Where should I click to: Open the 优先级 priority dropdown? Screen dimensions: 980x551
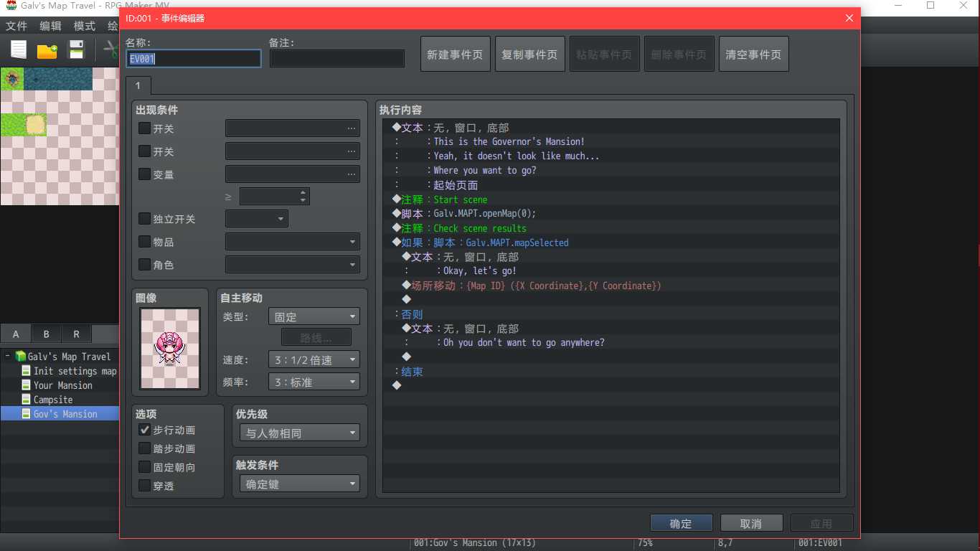pos(300,433)
